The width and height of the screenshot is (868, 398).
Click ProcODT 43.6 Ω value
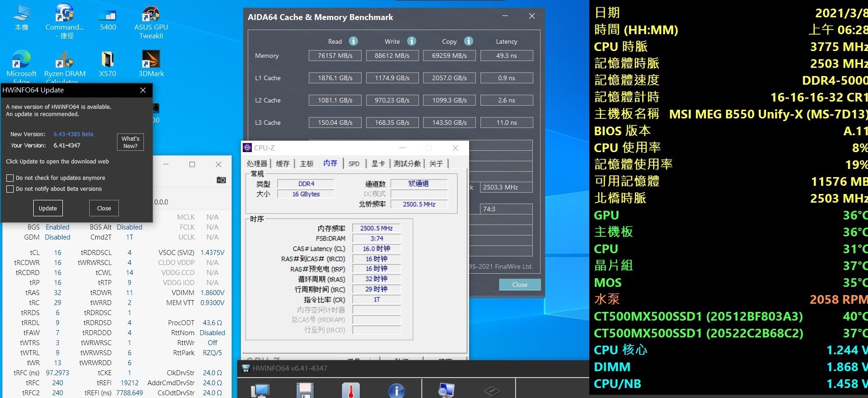click(x=213, y=323)
